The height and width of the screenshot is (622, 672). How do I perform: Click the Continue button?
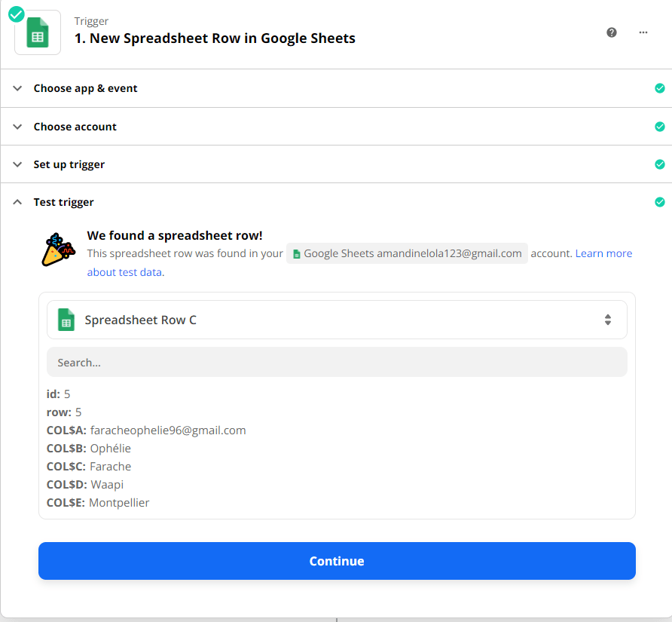pyautogui.click(x=337, y=561)
